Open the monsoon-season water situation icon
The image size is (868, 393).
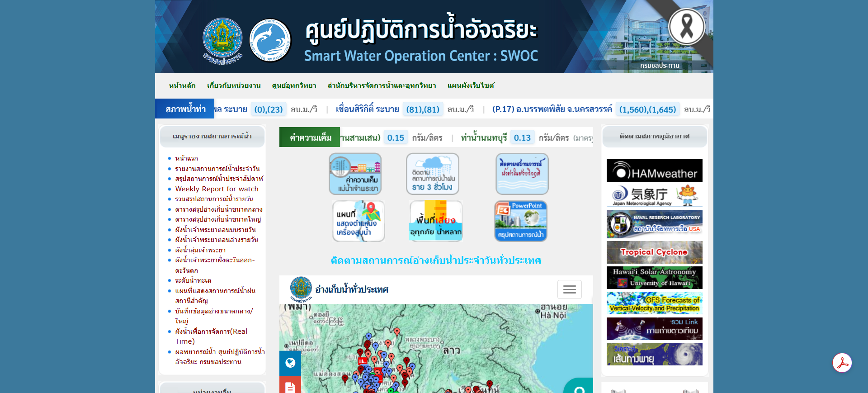[x=522, y=174]
